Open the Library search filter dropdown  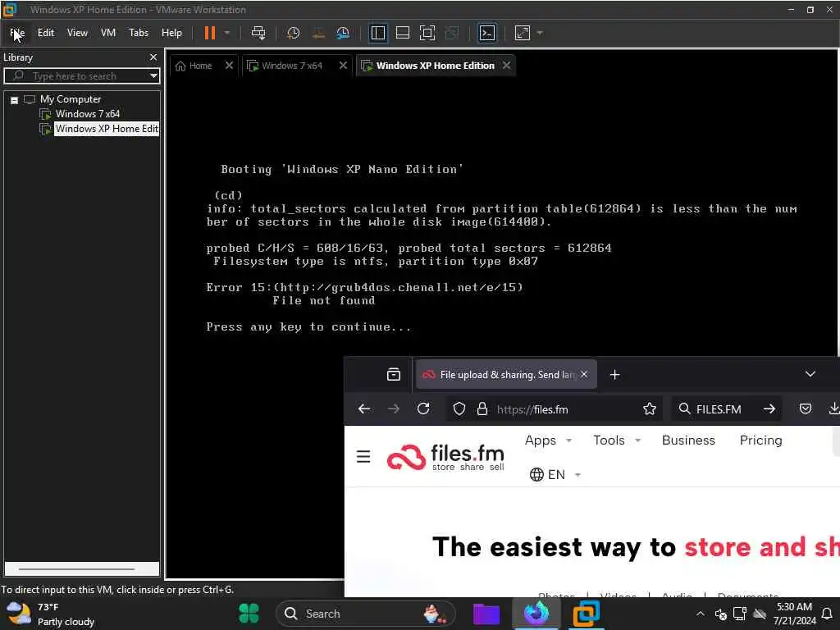tap(153, 76)
